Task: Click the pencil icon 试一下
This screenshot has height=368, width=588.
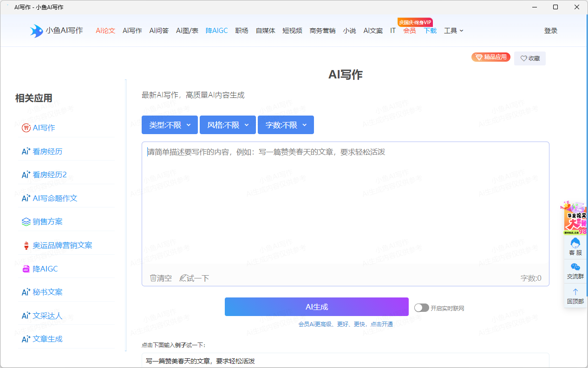Action: point(183,278)
